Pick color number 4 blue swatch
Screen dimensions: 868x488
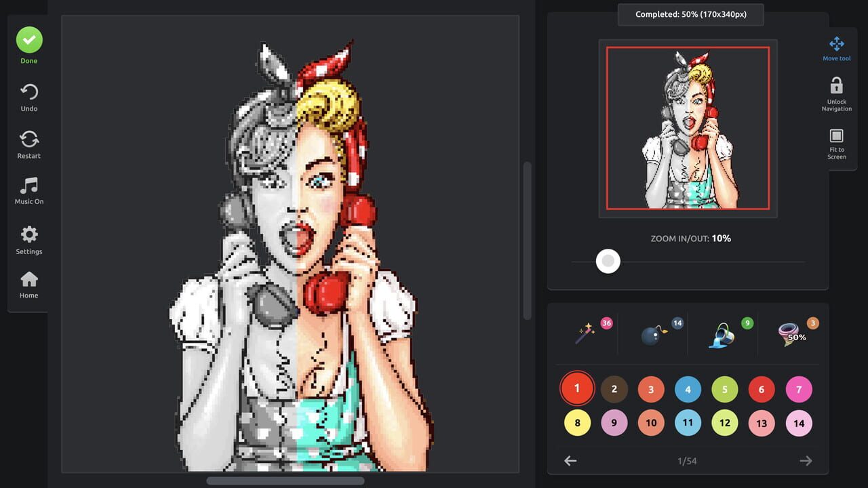tap(688, 389)
